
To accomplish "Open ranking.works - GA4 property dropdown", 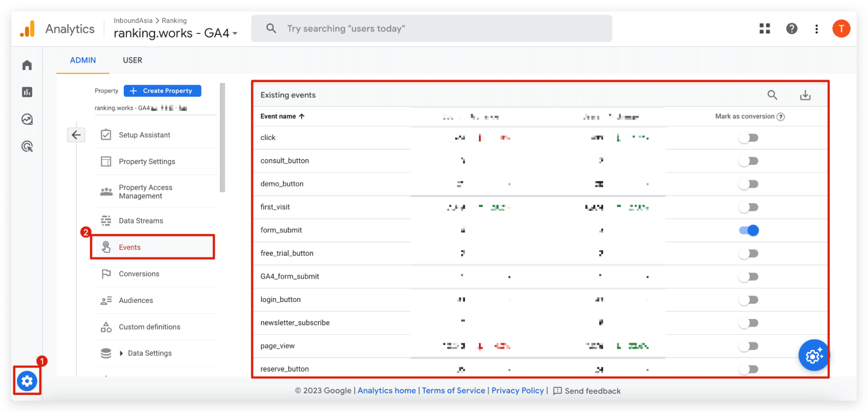I will coord(175,33).
